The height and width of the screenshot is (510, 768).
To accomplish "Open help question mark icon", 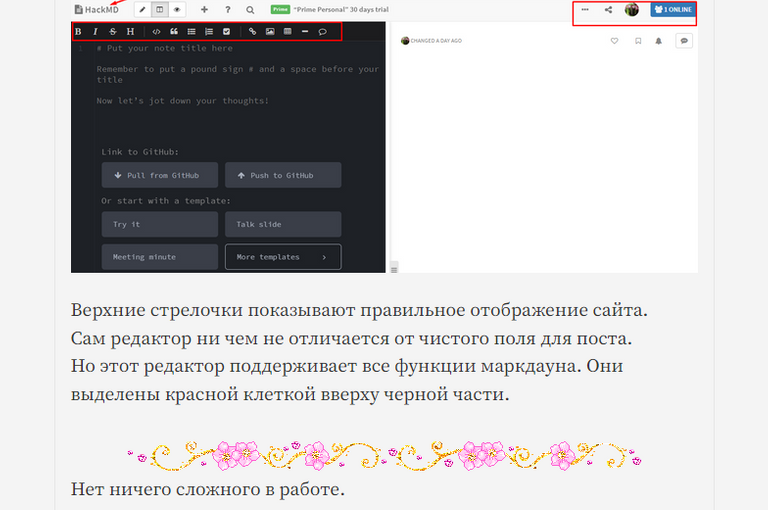I will pyautogui.click(x=228, y=9).
